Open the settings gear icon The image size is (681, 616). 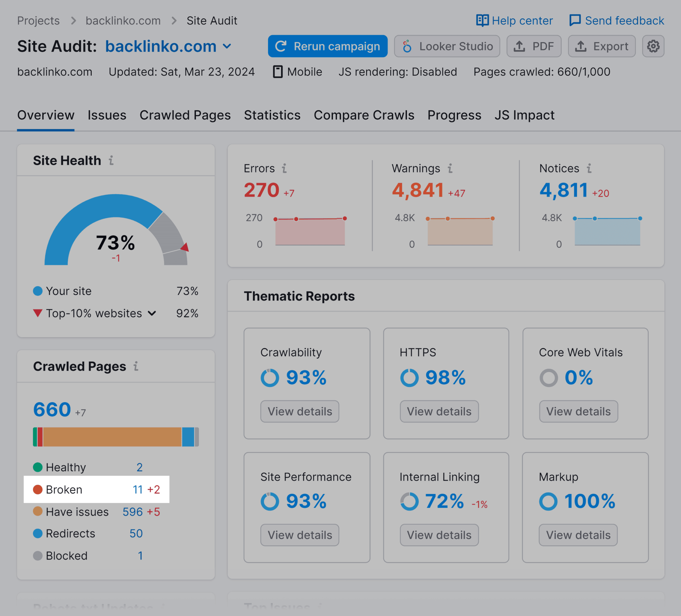(x=653, y=46)
